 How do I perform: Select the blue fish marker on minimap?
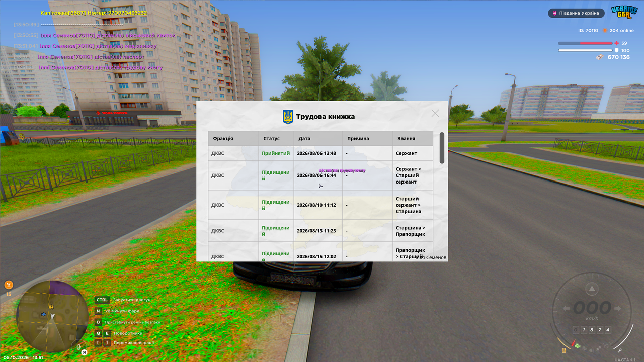point(43,315)
